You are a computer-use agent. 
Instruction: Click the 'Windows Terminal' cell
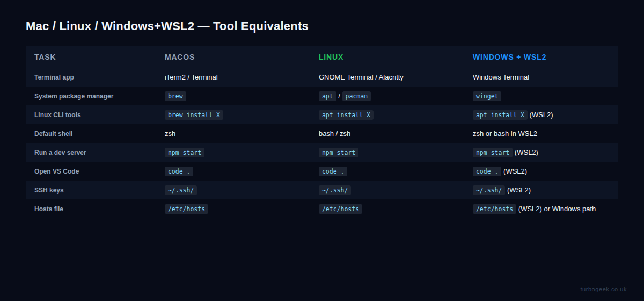coord(501,77)
